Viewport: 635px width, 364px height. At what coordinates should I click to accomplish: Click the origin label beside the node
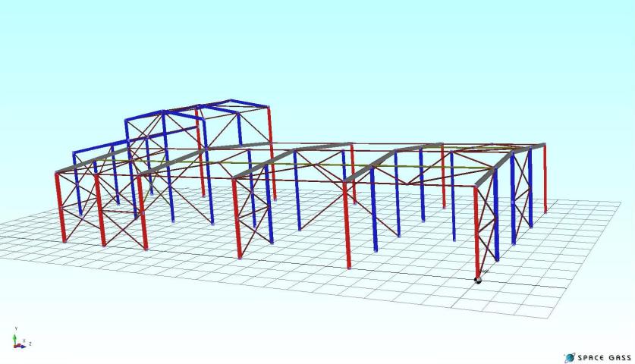[x=485, y=271]
